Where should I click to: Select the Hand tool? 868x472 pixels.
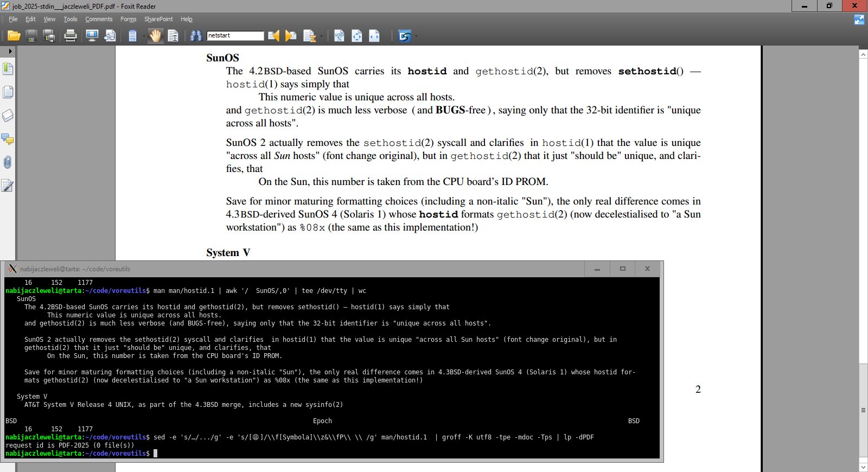156,36
